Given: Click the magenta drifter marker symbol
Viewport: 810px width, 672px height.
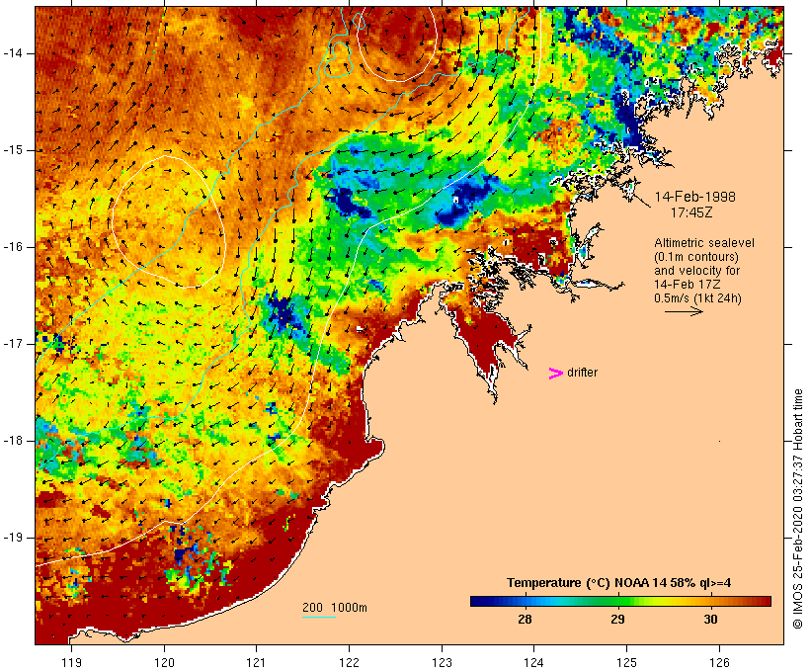Looking at the screenshot, I should pyautogui.click(x=555, y=374).
